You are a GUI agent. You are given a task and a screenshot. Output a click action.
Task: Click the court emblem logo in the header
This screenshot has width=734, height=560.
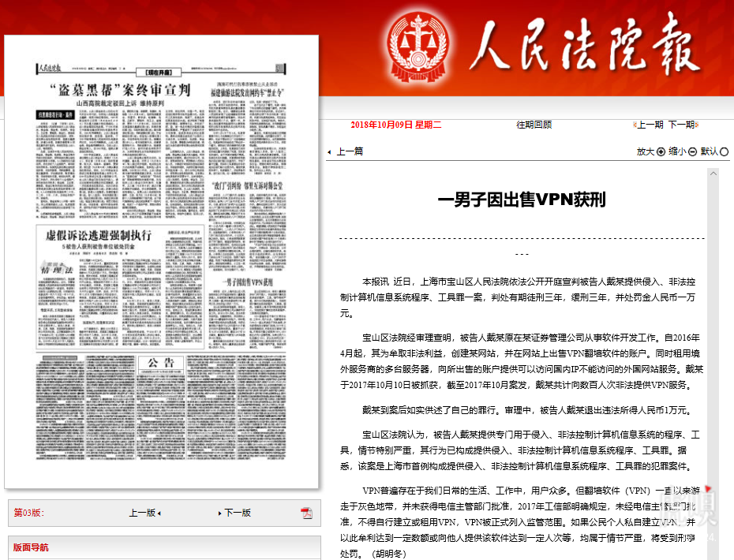pyautogui.click(x=418, y=47)
